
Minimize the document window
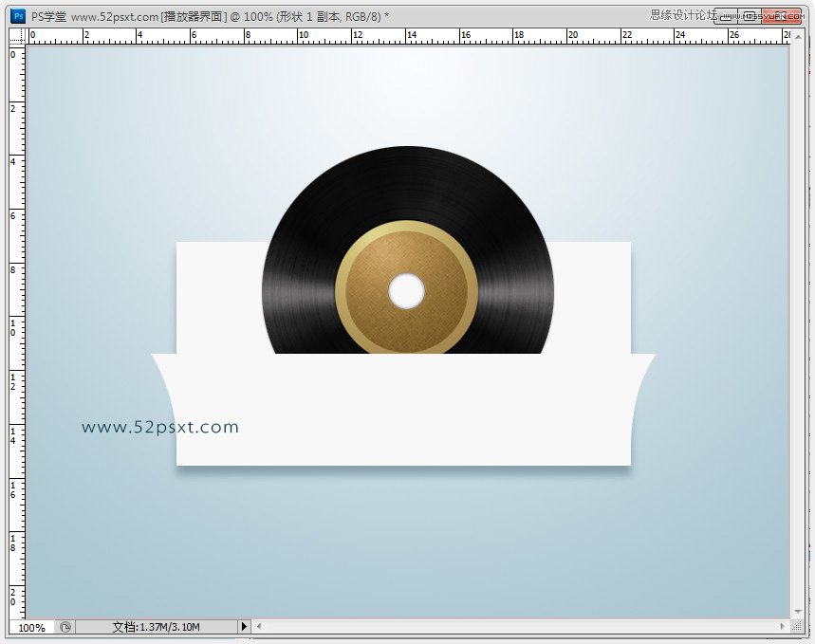click(x=726, y=17)
